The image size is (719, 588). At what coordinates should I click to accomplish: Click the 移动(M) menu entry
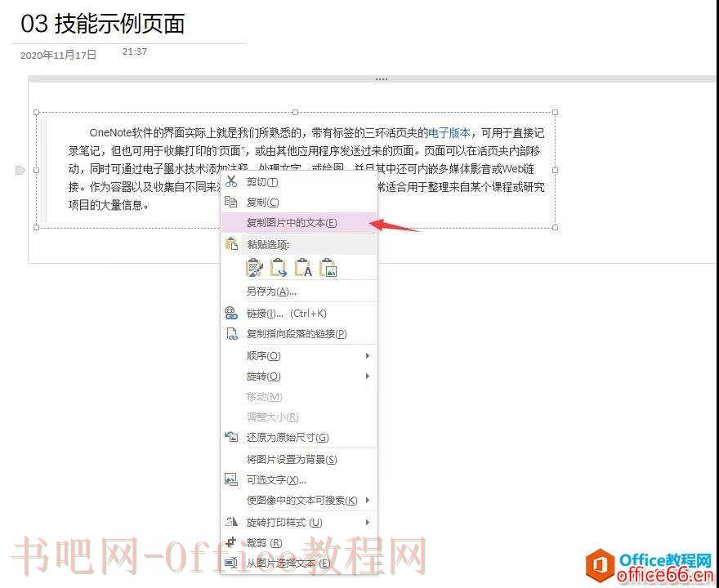(x=298, y=397)
